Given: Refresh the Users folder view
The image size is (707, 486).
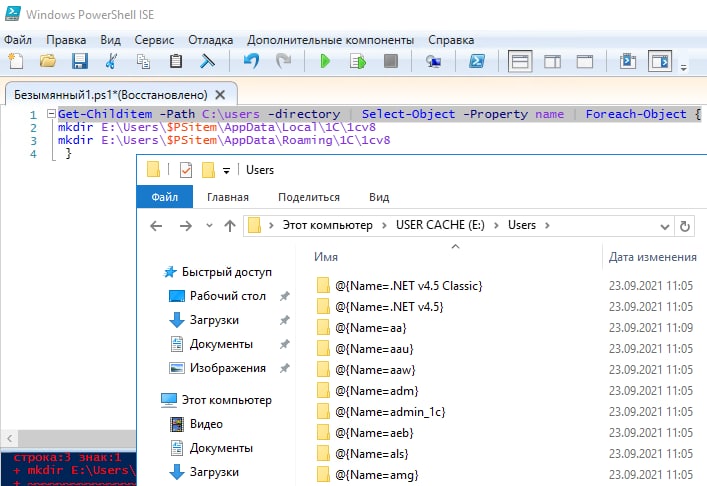Looking at the screenshot, I should pyautogui.click(x=684, y=226).
